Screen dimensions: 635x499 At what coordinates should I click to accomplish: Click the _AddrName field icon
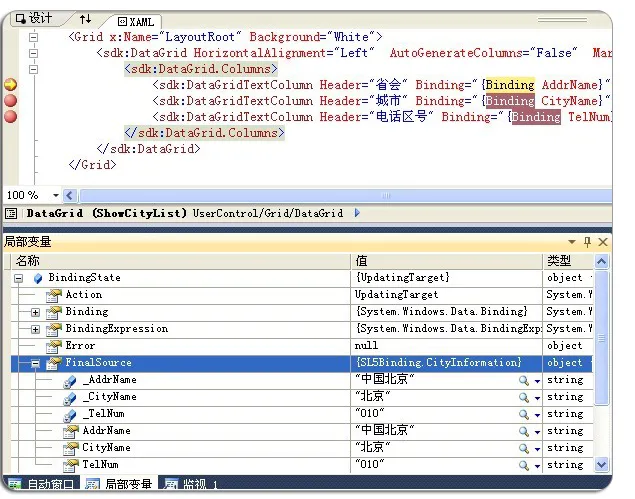point(70,381)
